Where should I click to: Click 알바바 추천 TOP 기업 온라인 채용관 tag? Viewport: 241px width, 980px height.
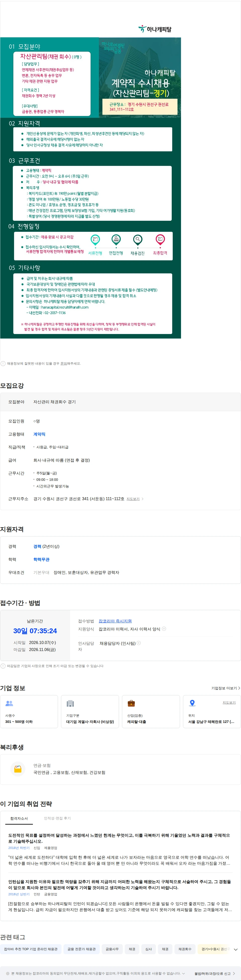coord(31,949)
